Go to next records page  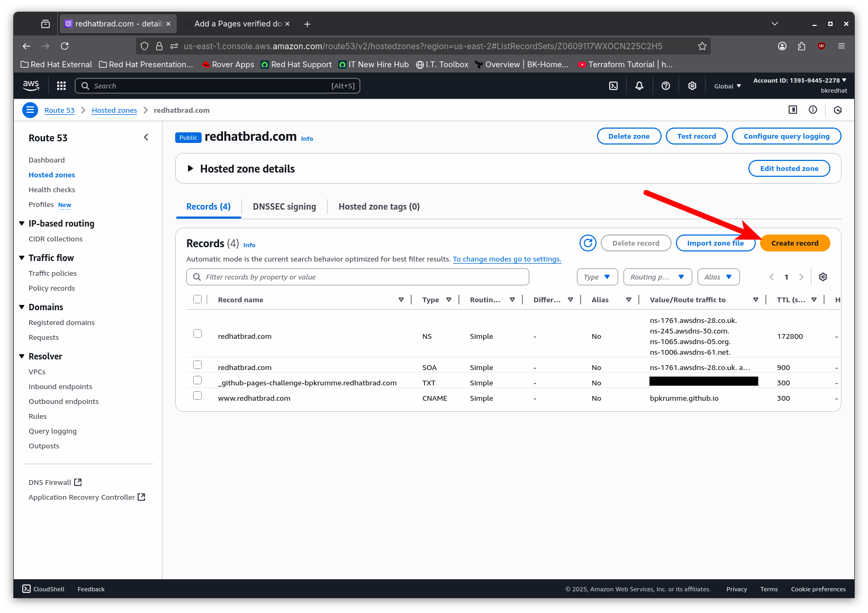pos(801,277)
